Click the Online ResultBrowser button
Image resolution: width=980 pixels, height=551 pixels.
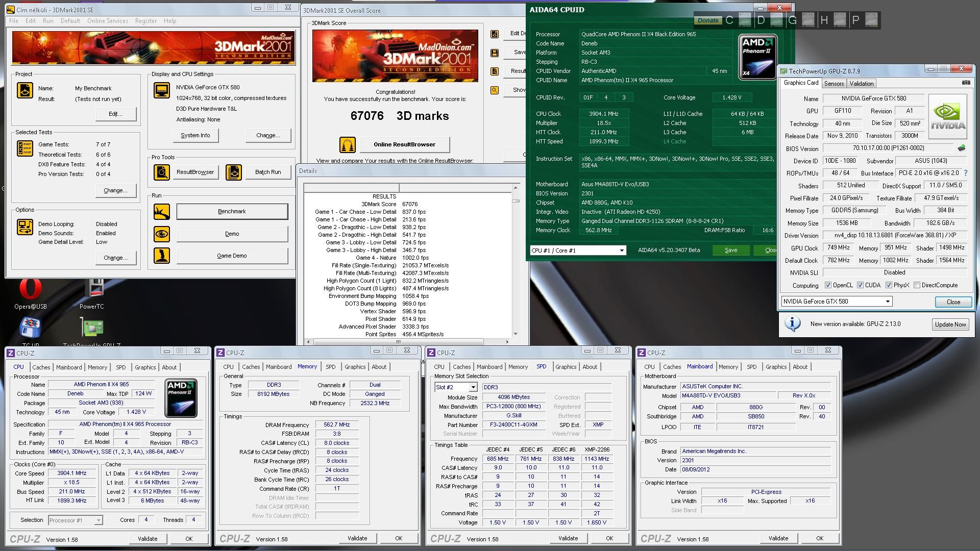click(405, 144)
